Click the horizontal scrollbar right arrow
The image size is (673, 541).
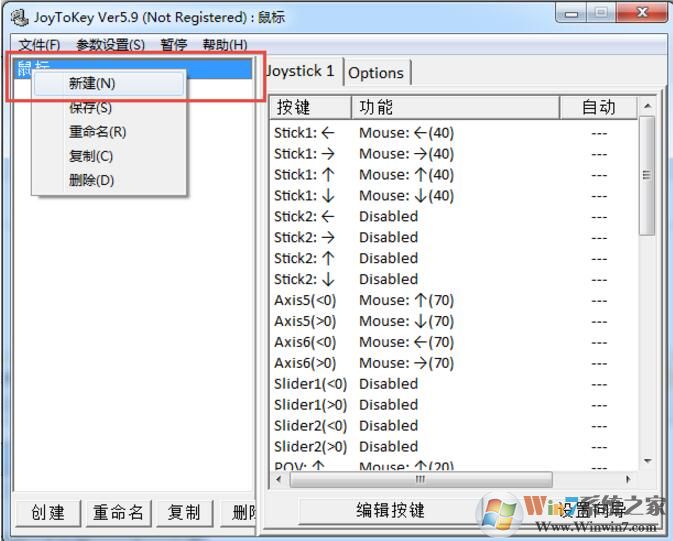point(629,479)
